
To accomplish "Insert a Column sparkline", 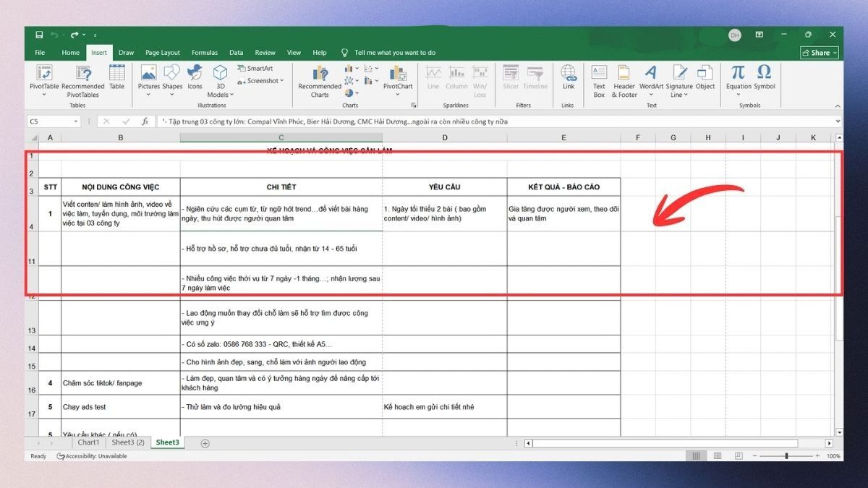I will [457, 77].
